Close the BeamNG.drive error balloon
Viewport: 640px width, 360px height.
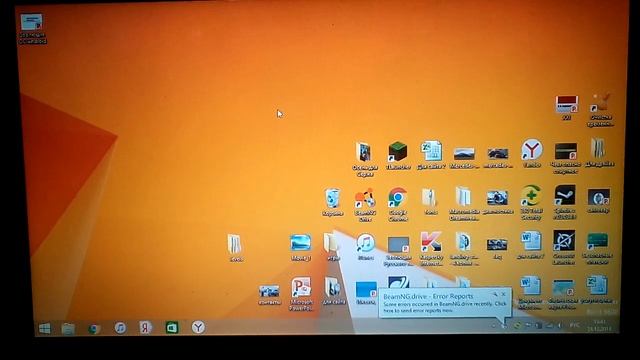[504, 294]
